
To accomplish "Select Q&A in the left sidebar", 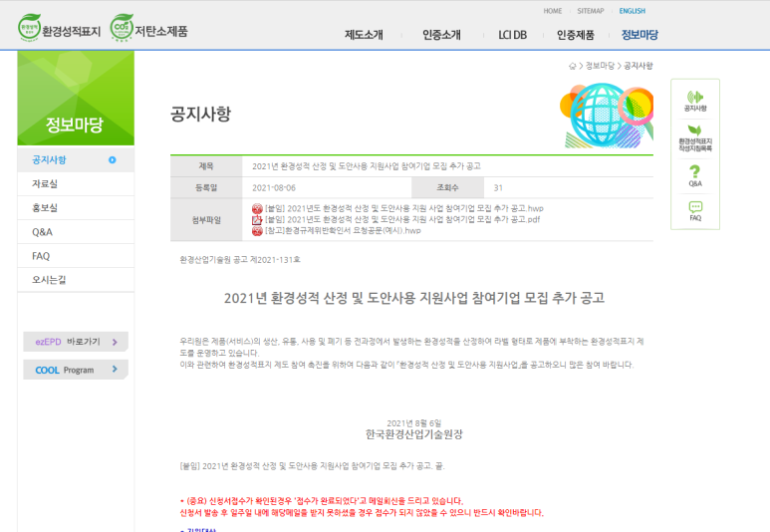I will (x=76, y=232).
